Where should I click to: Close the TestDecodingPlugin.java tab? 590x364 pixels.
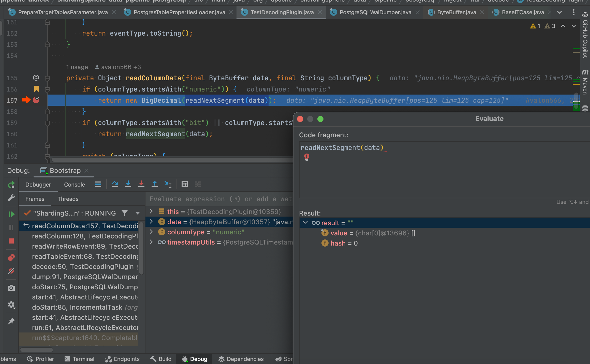click(320, 12)
